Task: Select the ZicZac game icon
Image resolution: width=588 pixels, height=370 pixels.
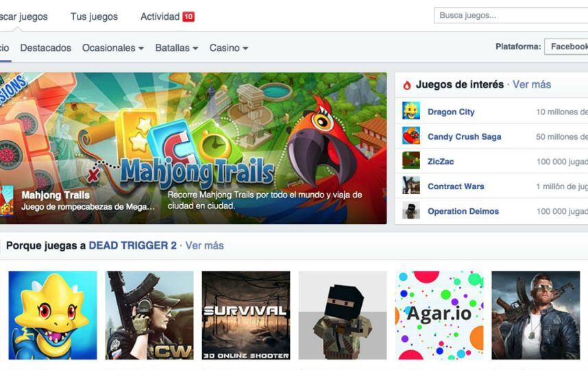Action: pyautogui.click(x=411, y=161)
